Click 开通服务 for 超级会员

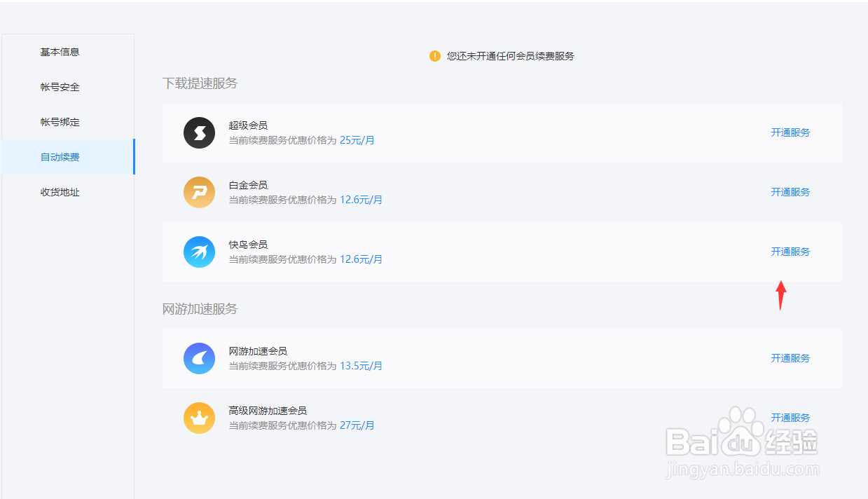(790, 132)
